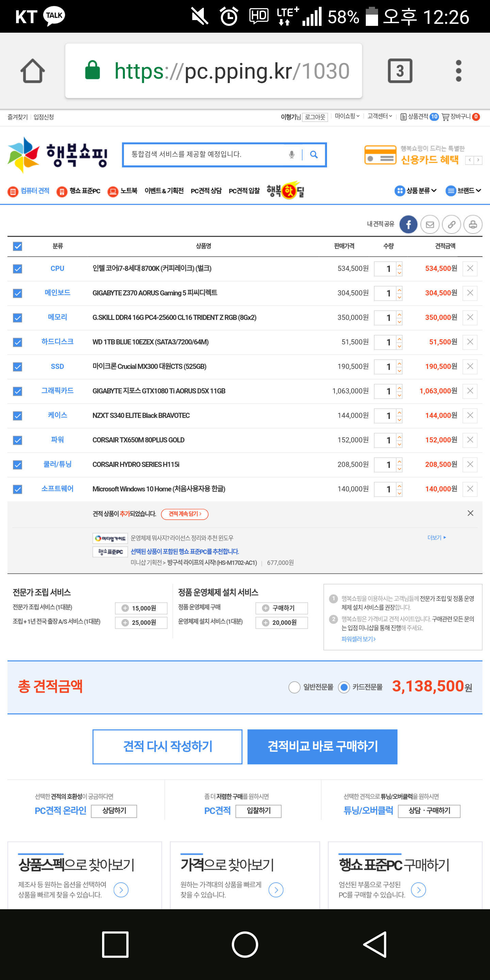Viewport: 490px width, 980px height.
Task: Expand the 마이쇼핑 dropdown
Action: (347, 116)
